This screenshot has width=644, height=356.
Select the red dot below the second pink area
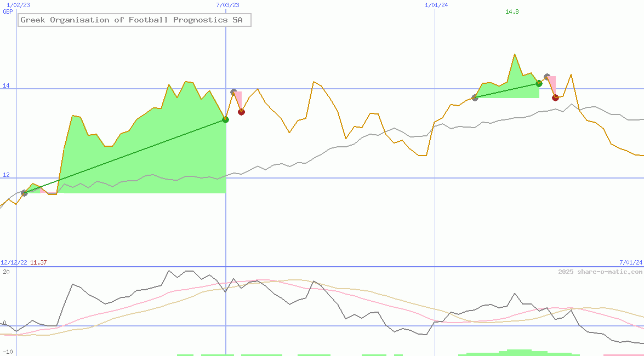(x=555, y=97)
